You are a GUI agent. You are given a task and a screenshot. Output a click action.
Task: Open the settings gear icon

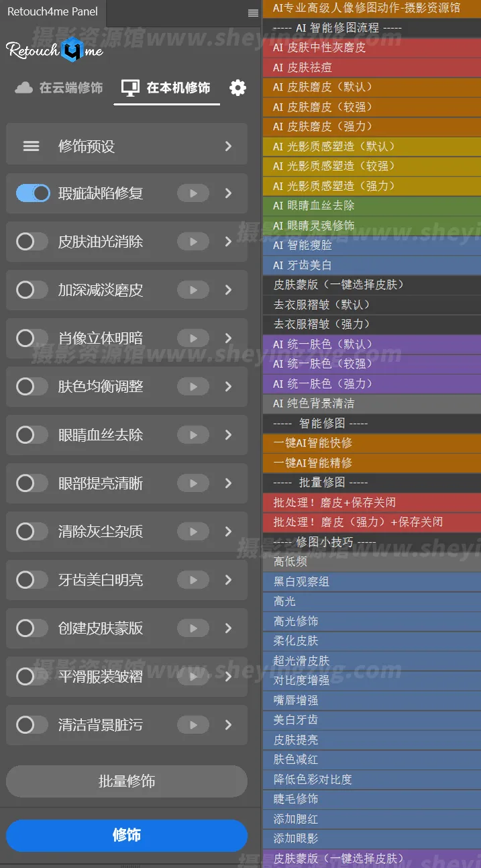click(x=237, y=88)
